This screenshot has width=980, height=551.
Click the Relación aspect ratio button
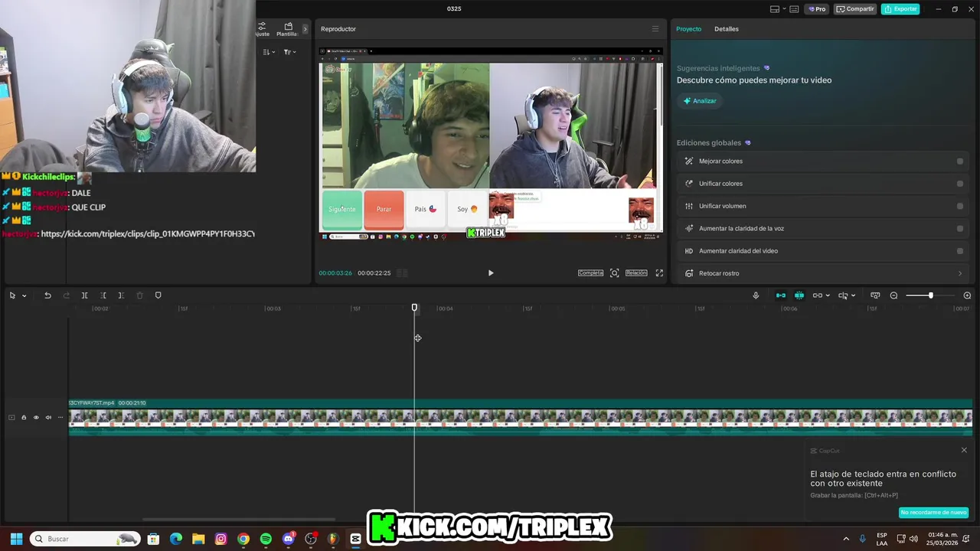[x=636, y=273]
